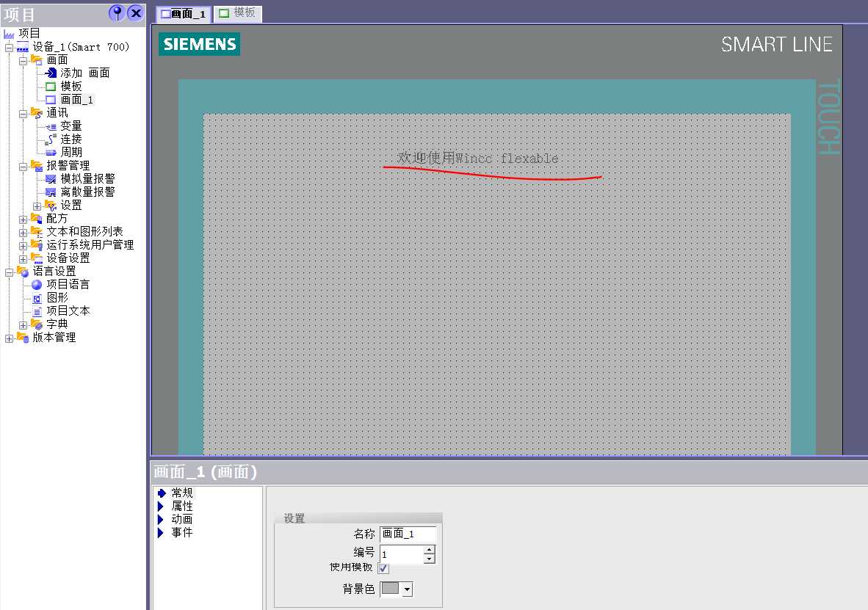
Task: Click the 画面_1 screen icon in tree
Action: (x=51, y=100)
